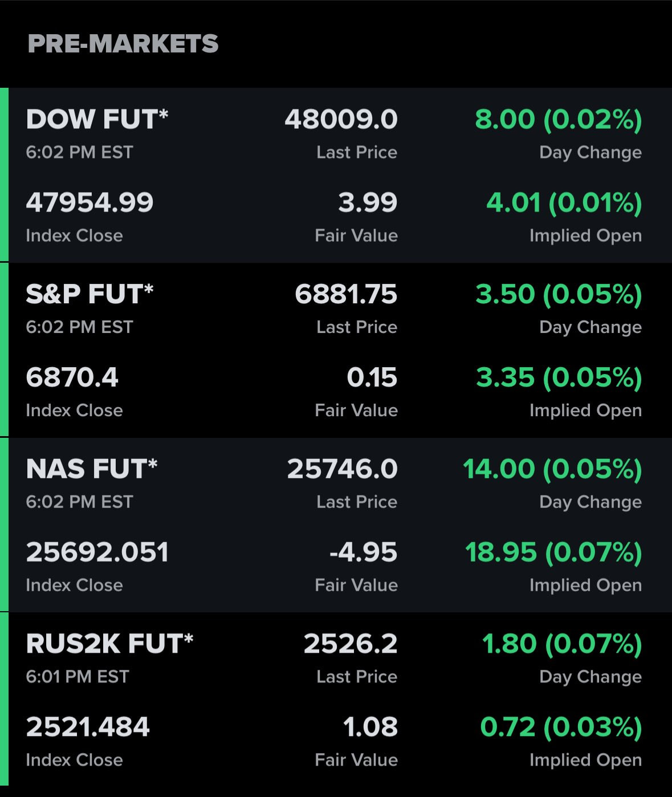
Task: Click Nasdaq implied open 18.95 (0.07%)
Action: click(x=553, y=552)
